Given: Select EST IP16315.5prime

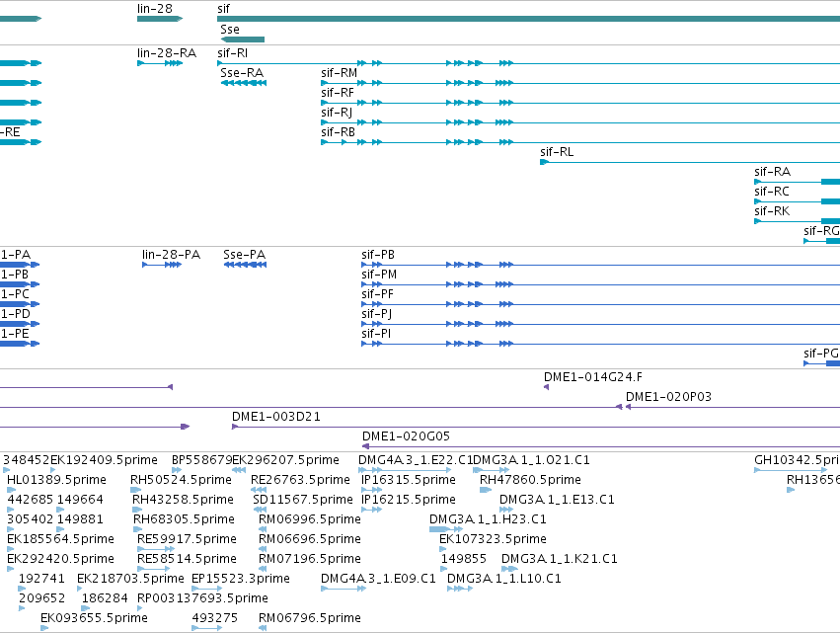Looking at the screenshot, I should [372, 490].
